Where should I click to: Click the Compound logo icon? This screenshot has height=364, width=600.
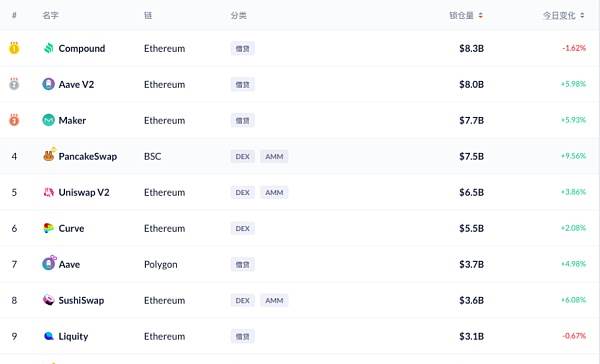pos(49,48)
